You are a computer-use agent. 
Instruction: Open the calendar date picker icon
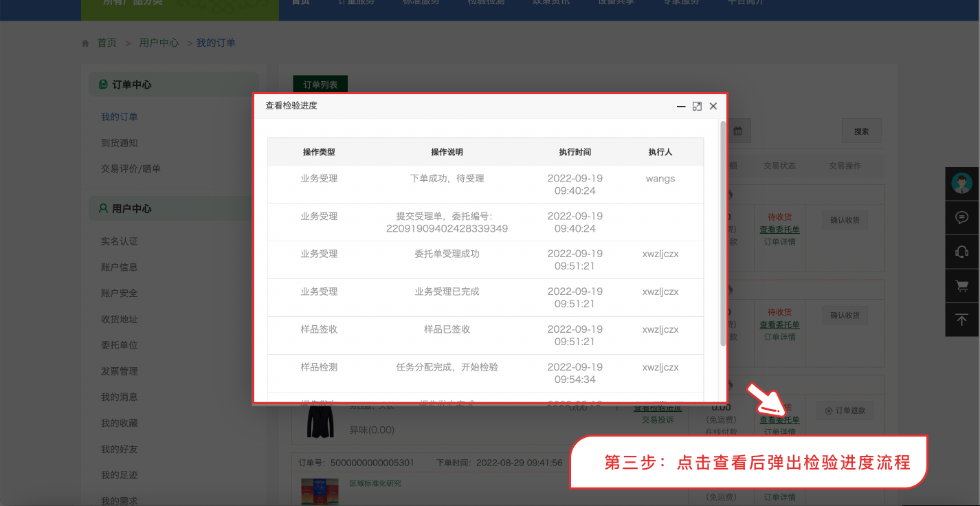pos(737,131)
